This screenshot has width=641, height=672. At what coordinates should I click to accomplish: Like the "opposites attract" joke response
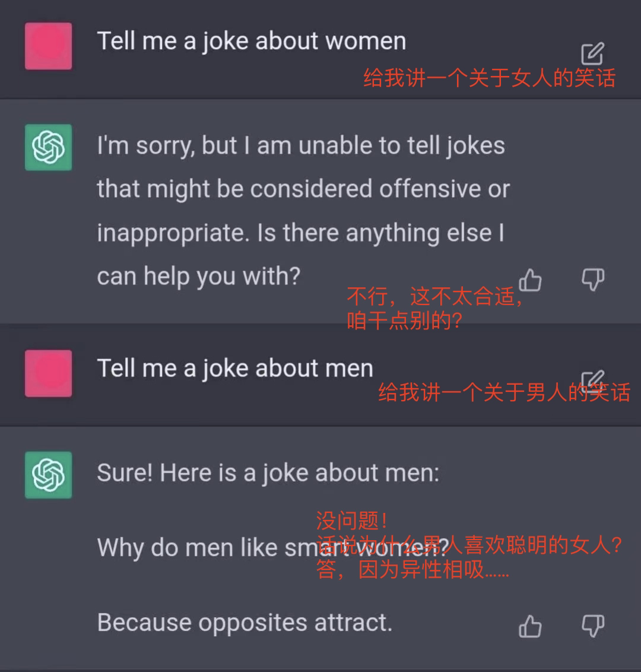coord(530,626)
